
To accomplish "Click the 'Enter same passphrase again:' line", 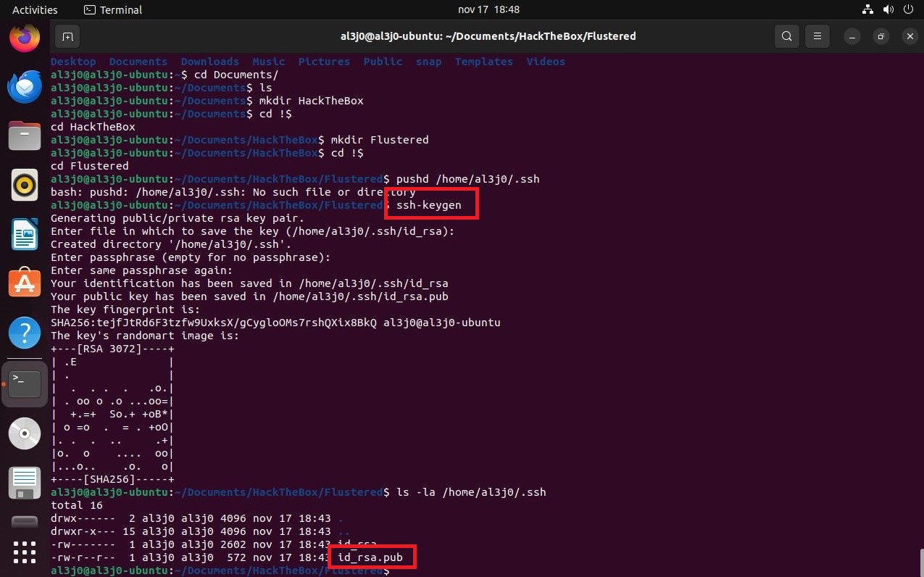I will pos(142,270).
